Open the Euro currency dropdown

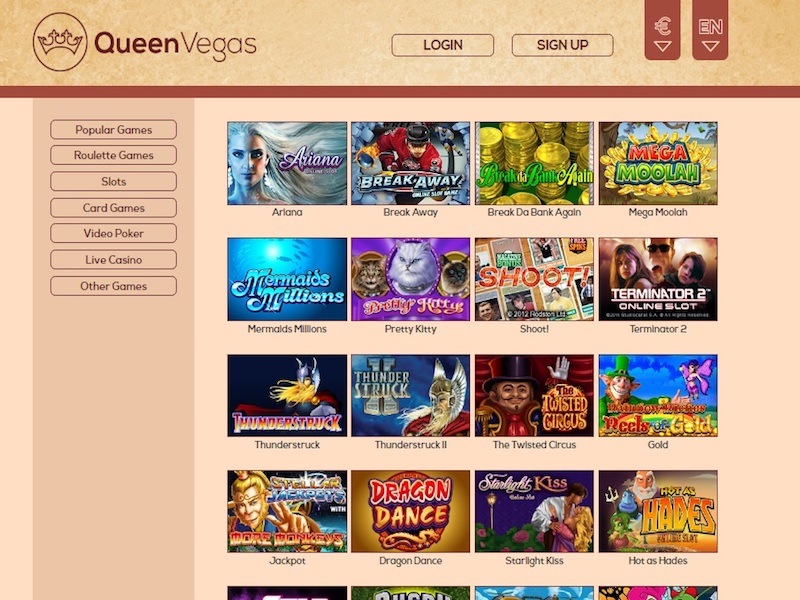[662, 30]
